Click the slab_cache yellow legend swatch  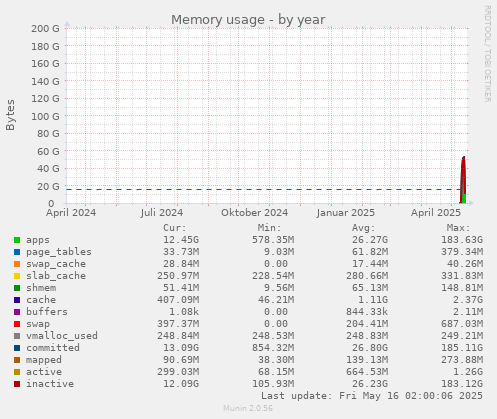point(17,276)
